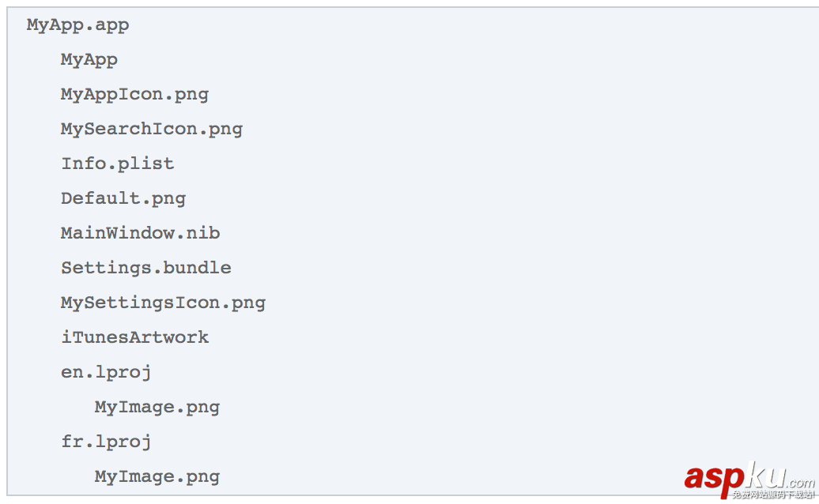This screenshot has height=504, width=819.
Task: Click the en.lproj folder name
Action: point(106,372)
